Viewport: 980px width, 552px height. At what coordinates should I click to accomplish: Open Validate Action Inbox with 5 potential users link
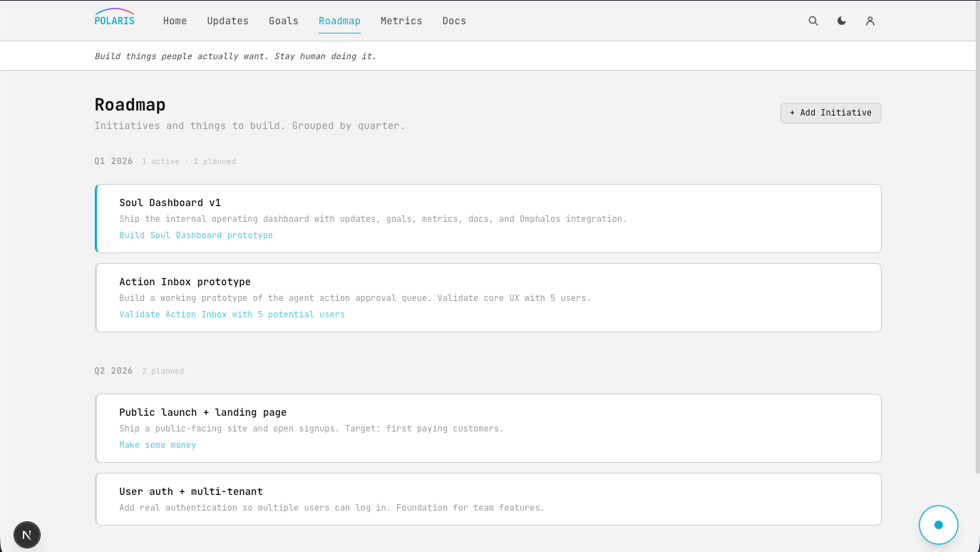click(232, 315)
